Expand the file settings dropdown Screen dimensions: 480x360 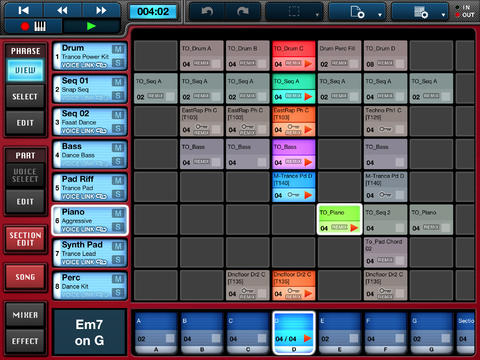coord(358,12)
